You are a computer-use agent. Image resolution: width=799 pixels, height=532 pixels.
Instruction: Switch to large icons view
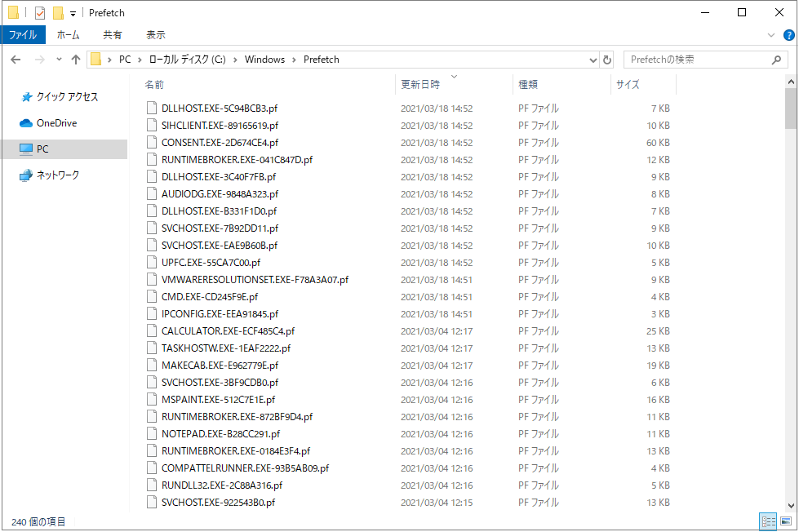tap(786, 521)
